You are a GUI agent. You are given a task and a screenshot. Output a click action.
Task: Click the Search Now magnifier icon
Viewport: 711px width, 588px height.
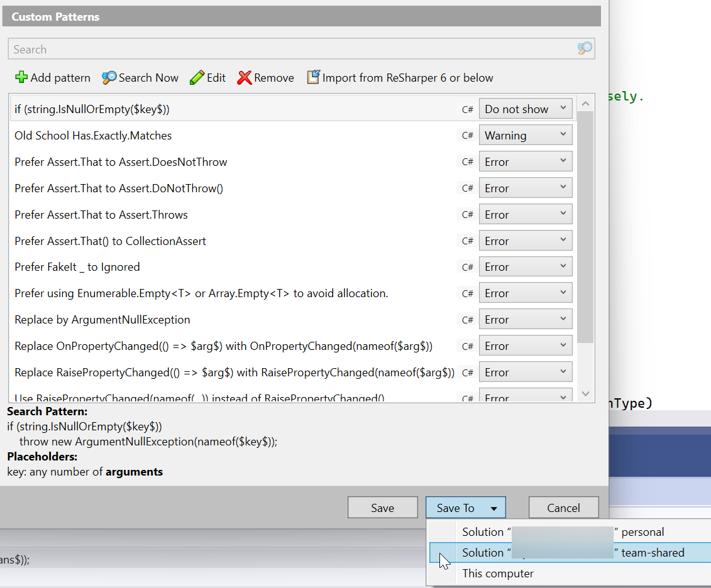[x=109, y=77]
